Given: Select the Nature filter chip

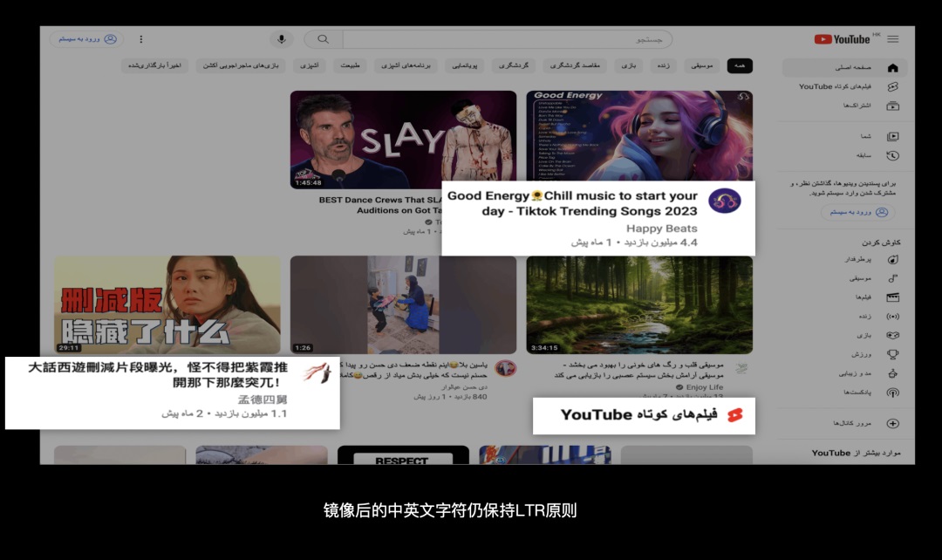Looking at the screenshot, I should 350,65.
